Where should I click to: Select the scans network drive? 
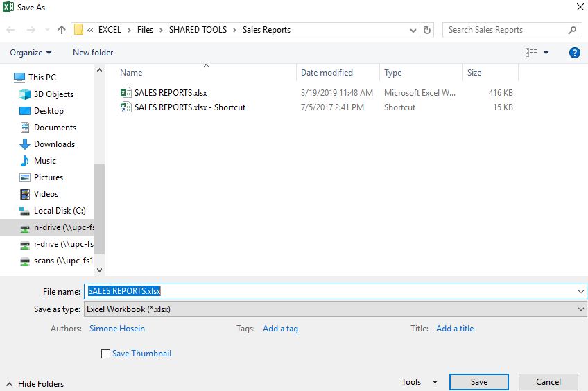(56, 261)
